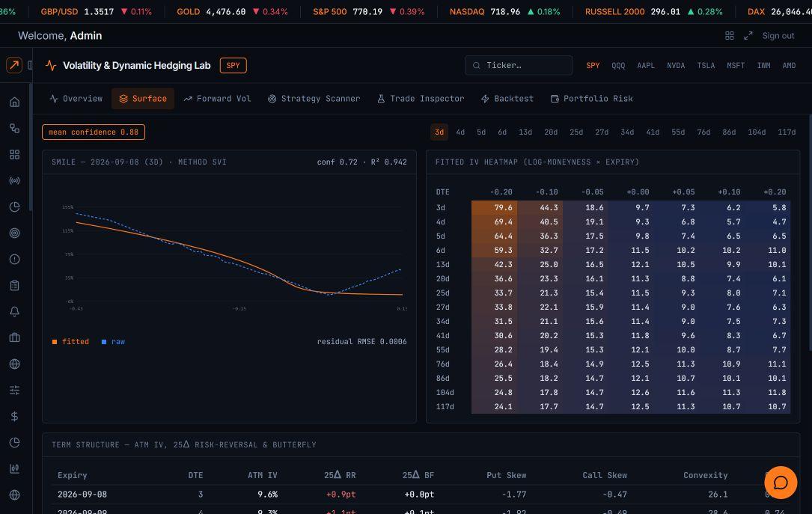Image resolution: width=812 pixels, height=514 pixels.
Task: Toggle the orange fitted legend swatch
Action: [x=55, y=342]
